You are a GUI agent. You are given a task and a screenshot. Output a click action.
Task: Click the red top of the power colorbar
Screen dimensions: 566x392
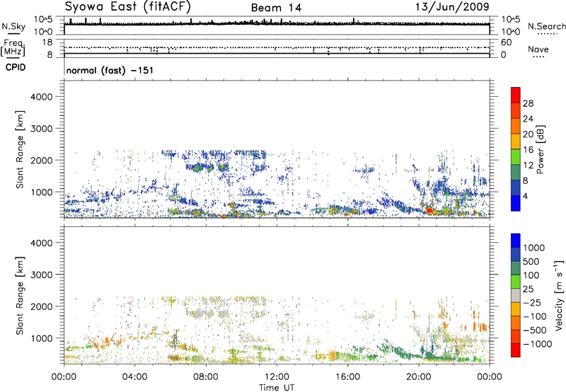tap(516, 95)
